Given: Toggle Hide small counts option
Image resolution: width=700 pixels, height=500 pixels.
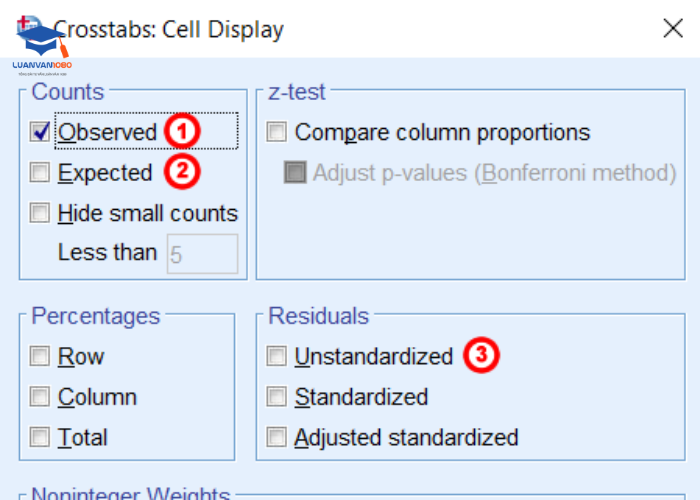Looking at the screenshot, I should click(41, 213).
